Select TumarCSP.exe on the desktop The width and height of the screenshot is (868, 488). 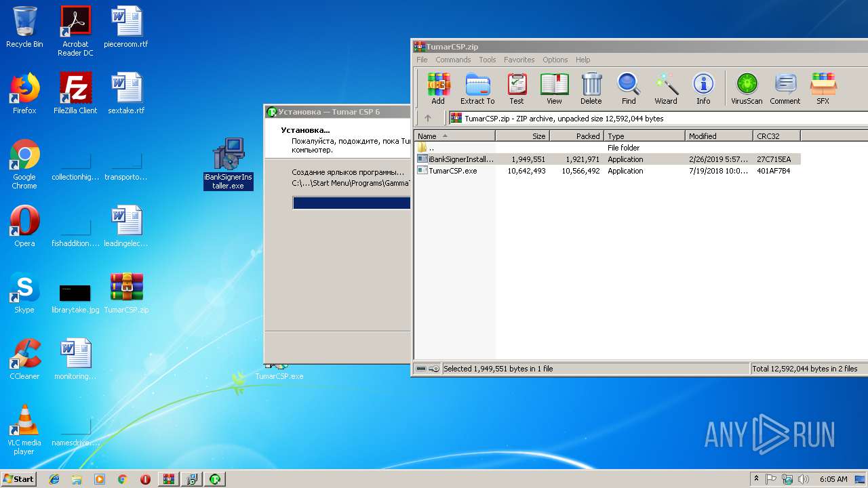[x=279, y=371]
